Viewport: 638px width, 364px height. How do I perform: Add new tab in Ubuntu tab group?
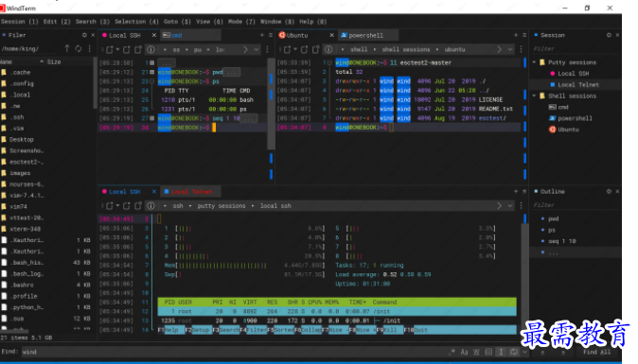pyautogui.click(x=516, y=35)
